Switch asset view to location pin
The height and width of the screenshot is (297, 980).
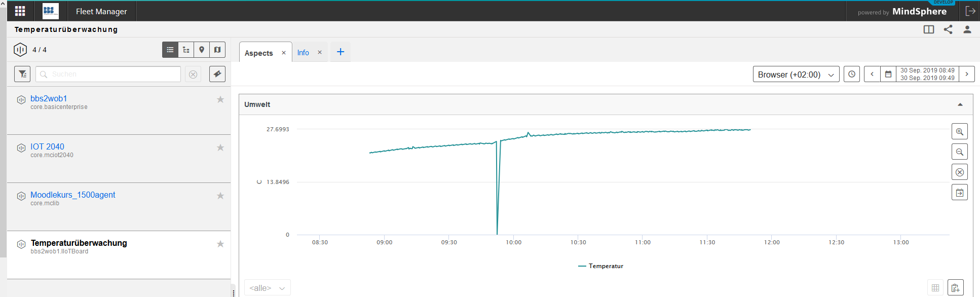pyautogui.click(x=202, y=50)
